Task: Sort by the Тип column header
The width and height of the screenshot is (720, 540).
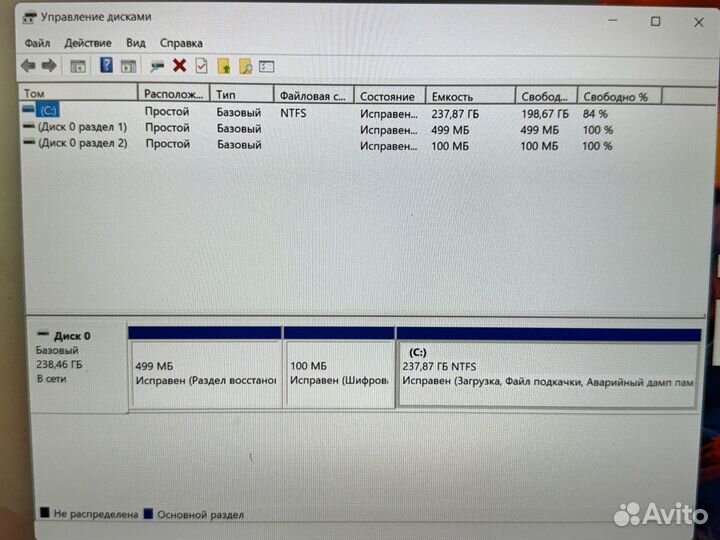Action: (x=242, y=94)
